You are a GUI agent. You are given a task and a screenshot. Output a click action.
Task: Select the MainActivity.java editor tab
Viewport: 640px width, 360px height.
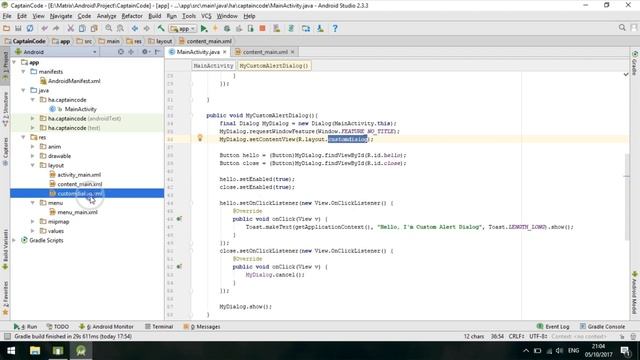[x=198, y=52]
